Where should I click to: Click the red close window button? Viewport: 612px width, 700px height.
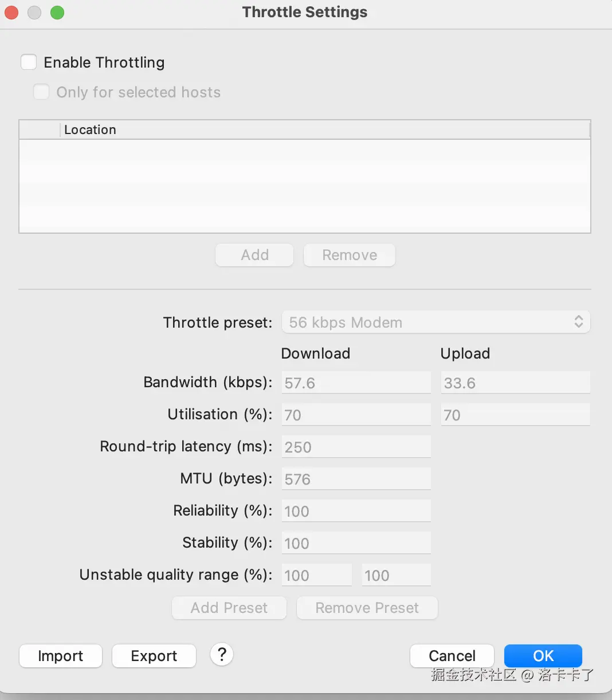pyautogui.click(x=11, y=12)
